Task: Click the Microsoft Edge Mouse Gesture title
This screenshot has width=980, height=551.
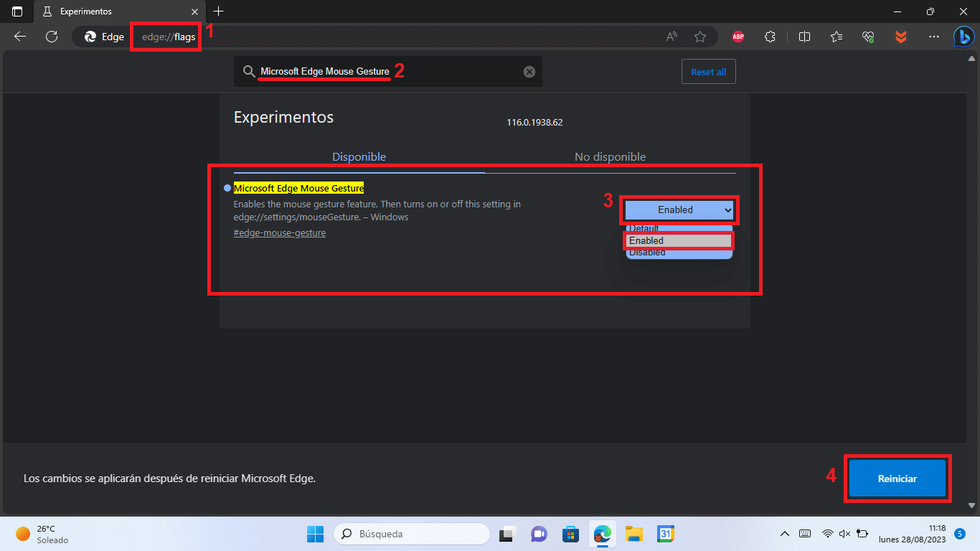Action: [299, 188]
